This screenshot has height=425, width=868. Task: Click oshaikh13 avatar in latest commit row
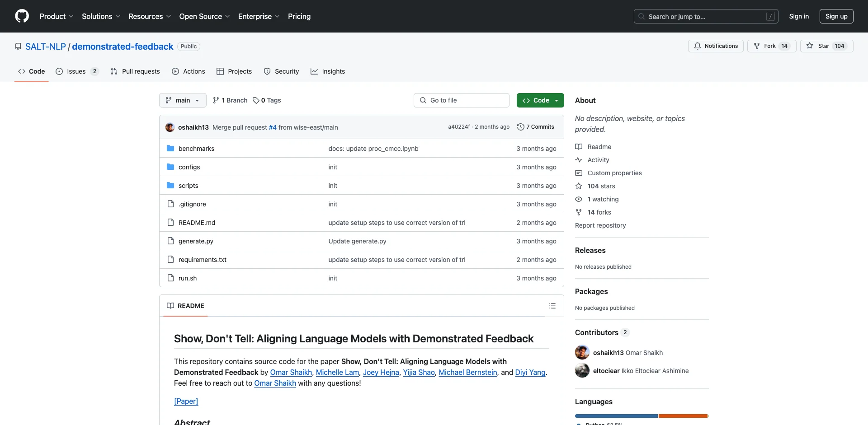pyautogui.click(x=170, y=127)
